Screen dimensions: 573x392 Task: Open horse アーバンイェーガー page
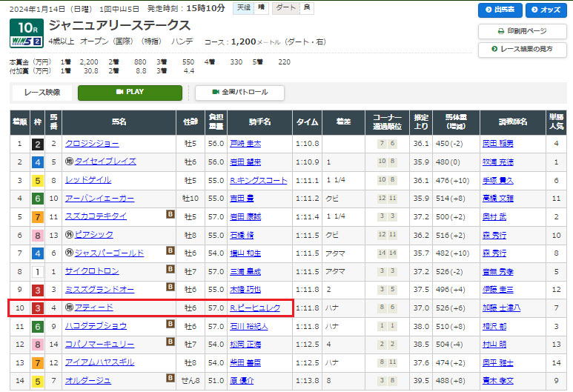click(100, 198)
